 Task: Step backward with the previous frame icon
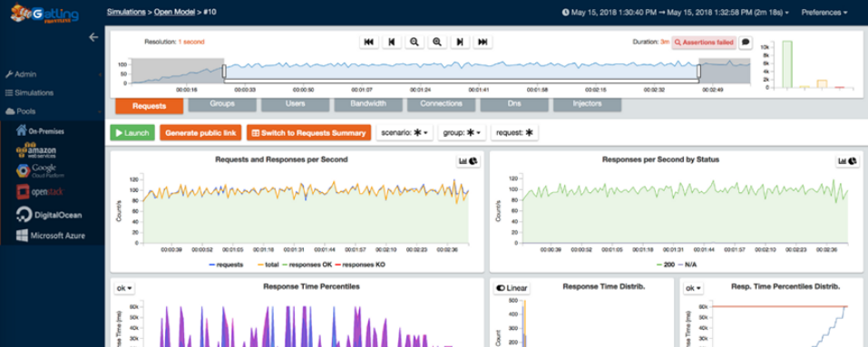click(x=392, y=42)
